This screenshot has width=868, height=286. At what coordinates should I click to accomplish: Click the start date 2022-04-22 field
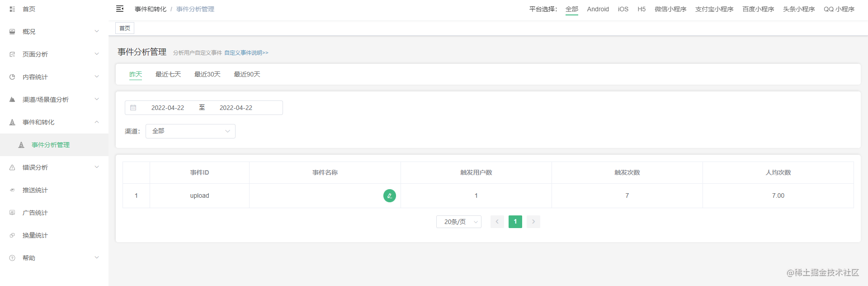coord(168,108)
